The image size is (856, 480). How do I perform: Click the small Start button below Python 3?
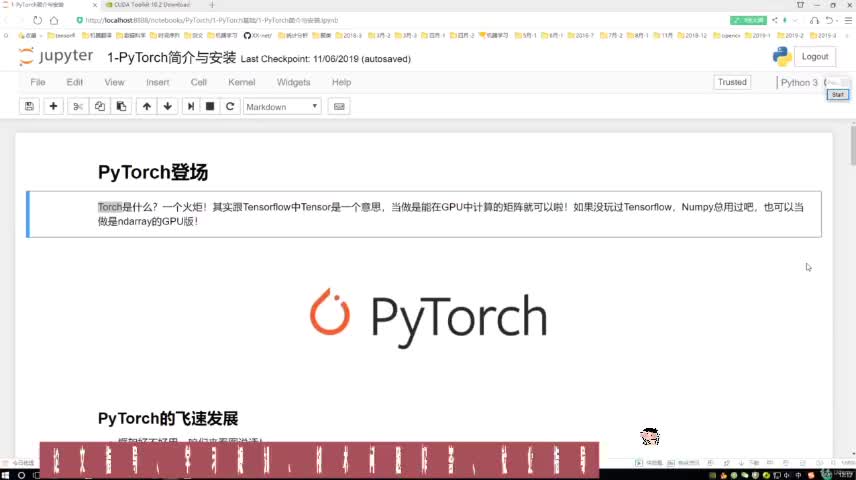pyautogui.click(x=838, y=95)
